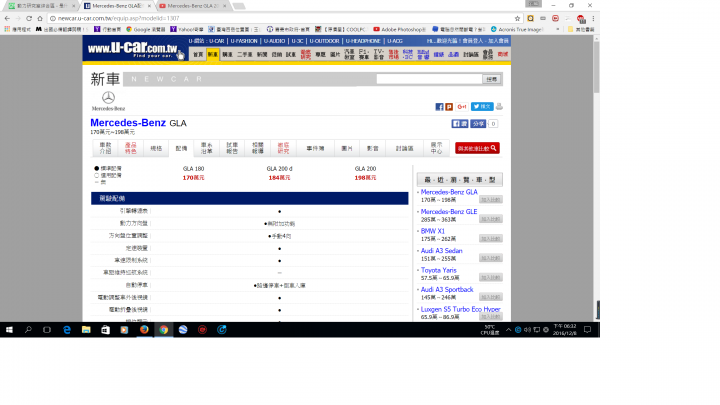Open the Google bookmark in the bookmarks bar

coord(146,29)
